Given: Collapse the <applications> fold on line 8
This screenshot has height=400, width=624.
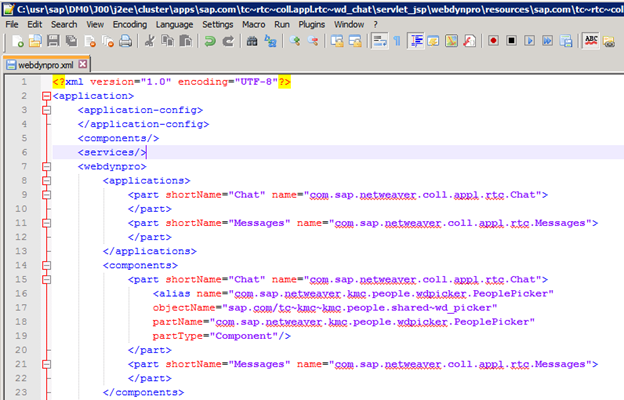Looking at the screenshot, I should click(47, 181).
